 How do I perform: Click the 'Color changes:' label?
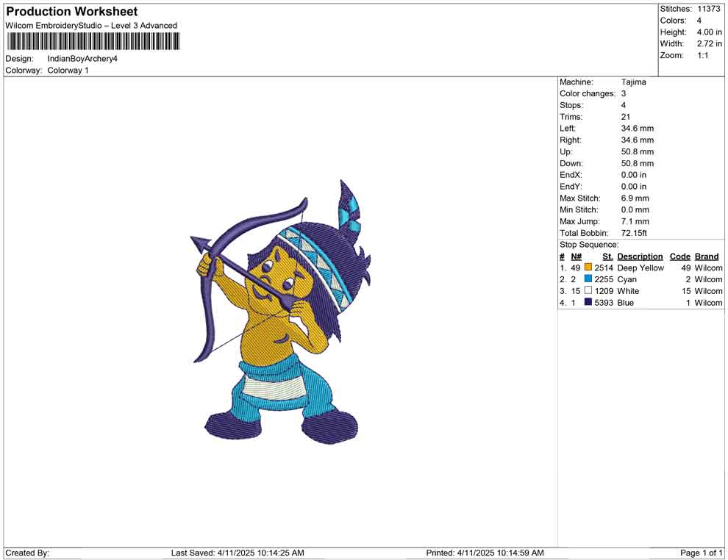coord(588,94)
